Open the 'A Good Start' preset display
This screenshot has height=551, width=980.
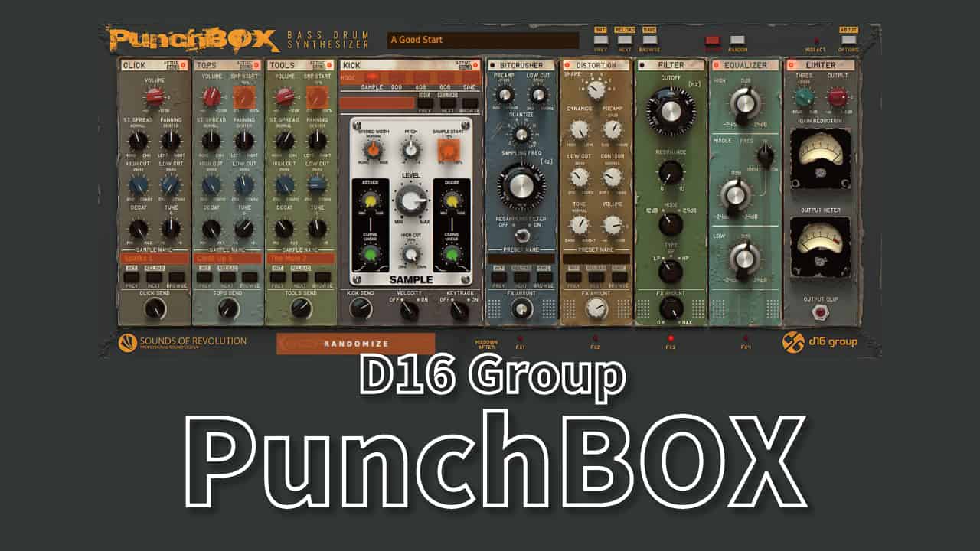tap(482, 40)
